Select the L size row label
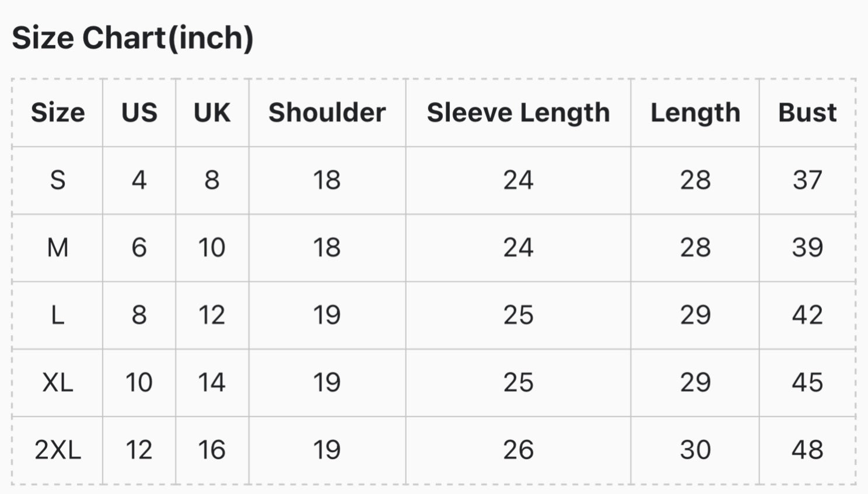The width and height of the screenshot is (868, 494). pyautogui.click(x=57, y=315)
